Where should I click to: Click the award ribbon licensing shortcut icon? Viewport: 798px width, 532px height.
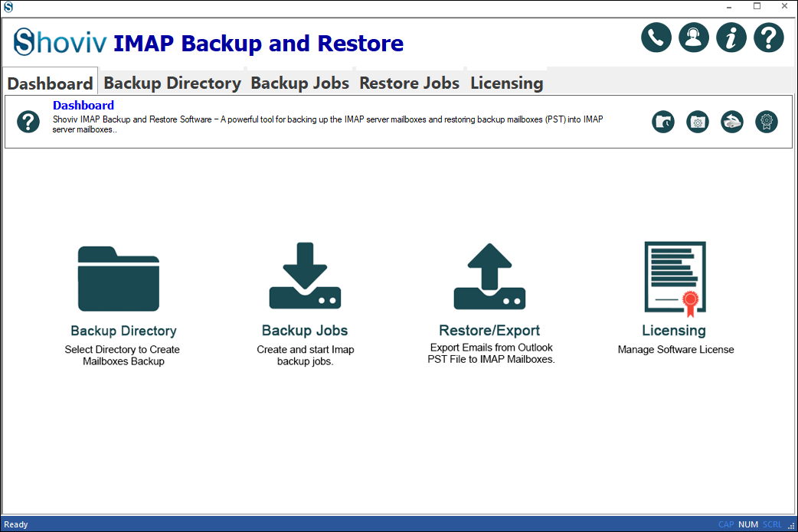(767, 122)
